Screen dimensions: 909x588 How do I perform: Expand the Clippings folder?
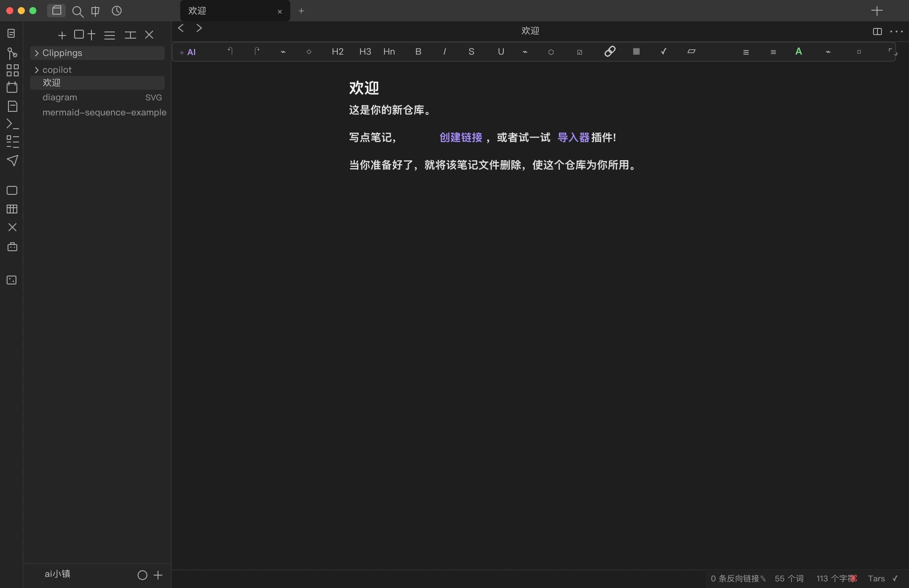pyautogui.click(x=97, y=53)
